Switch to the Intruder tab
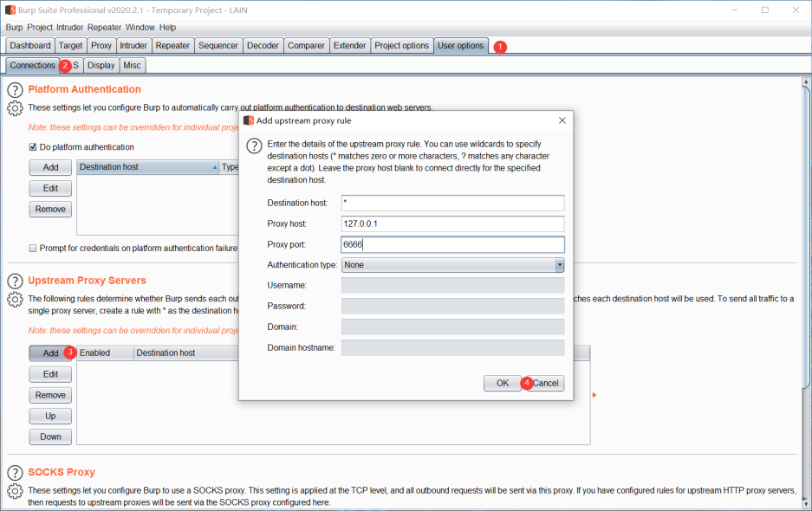This screenshot has width=812, height=511. click(x=133, y=46)
